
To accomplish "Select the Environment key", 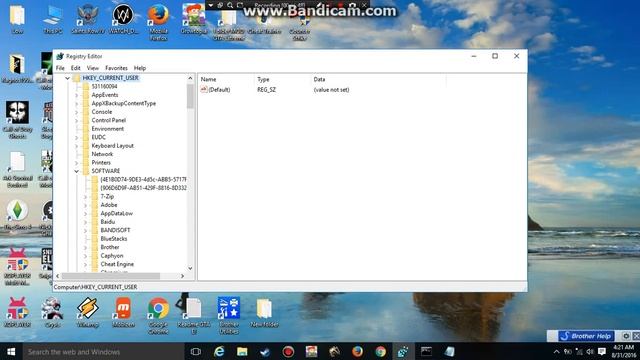I will 107,129.
